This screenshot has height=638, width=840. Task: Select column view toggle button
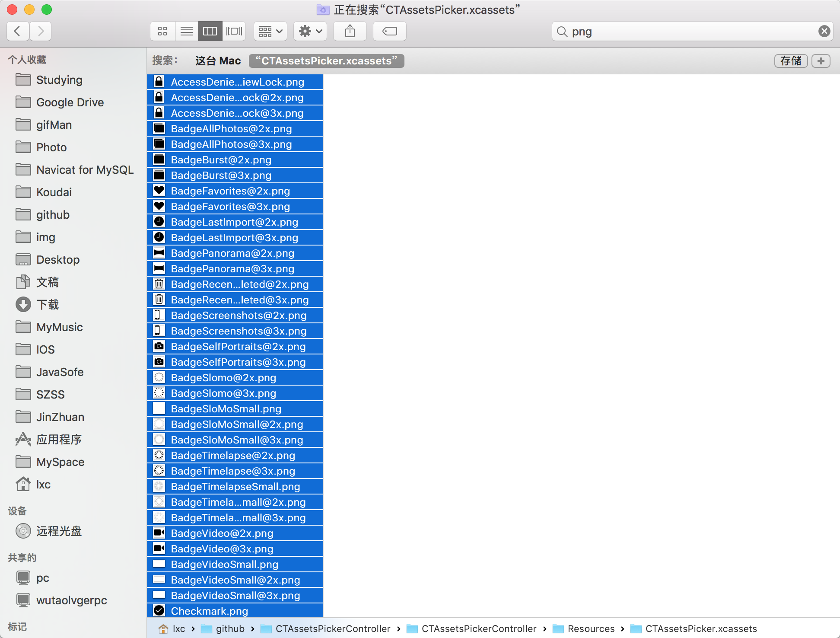[x=210, y=31]
